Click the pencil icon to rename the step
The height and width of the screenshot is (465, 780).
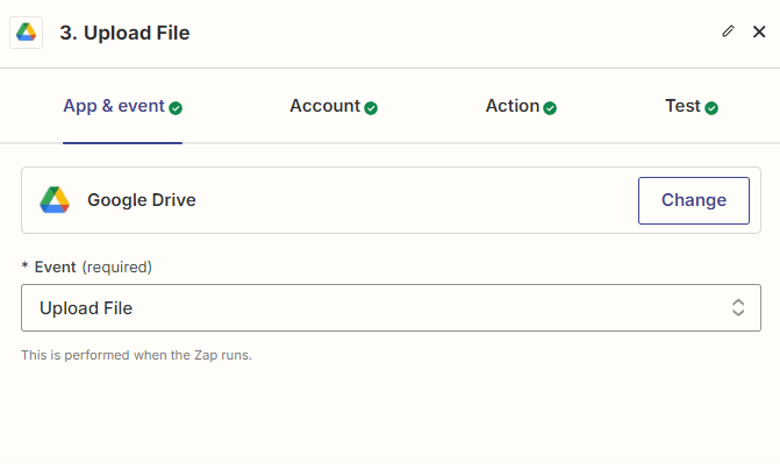728,31
